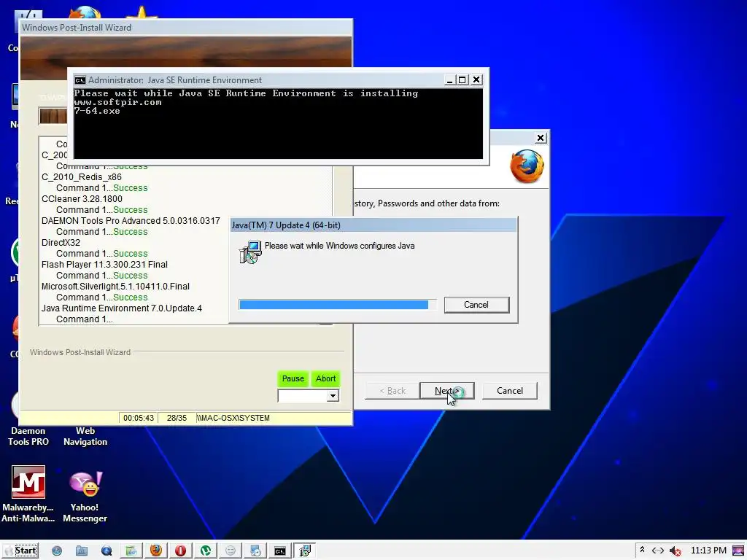Click the \\MAC-OSX\SYSTEM status entry
This screenshot has height=560, width=747.
coord(233,418)
